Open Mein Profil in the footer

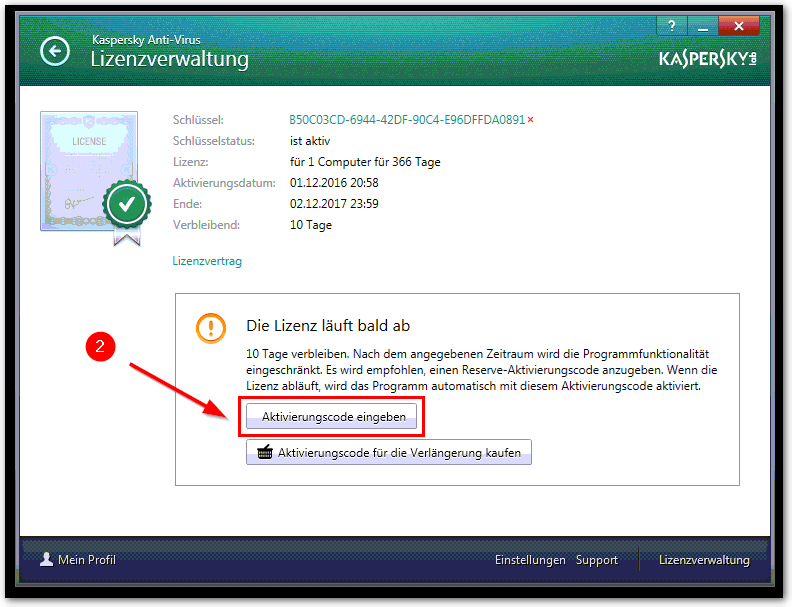pos(87,560)
